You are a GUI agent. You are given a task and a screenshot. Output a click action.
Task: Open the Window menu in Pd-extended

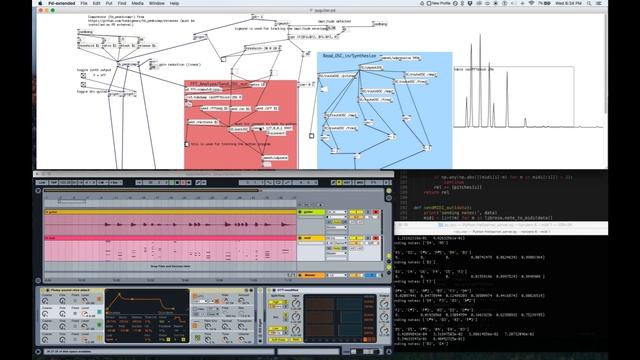156,3
